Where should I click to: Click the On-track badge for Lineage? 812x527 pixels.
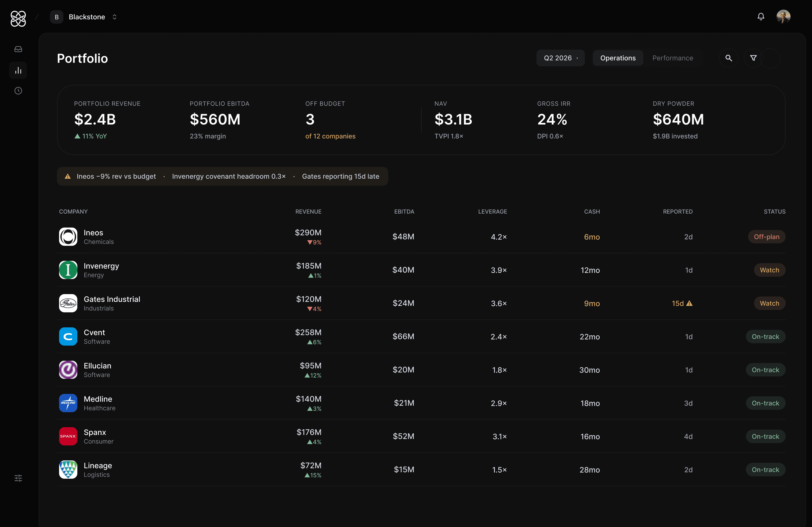point(765,470)
